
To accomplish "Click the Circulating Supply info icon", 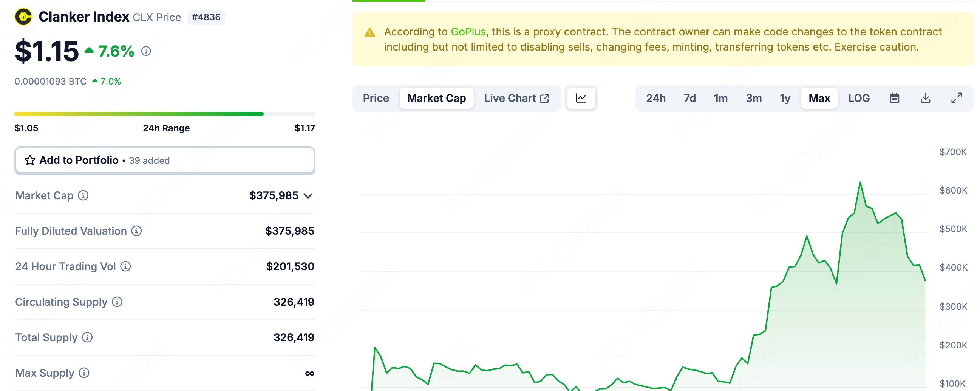I will click(x=117, y=302).
